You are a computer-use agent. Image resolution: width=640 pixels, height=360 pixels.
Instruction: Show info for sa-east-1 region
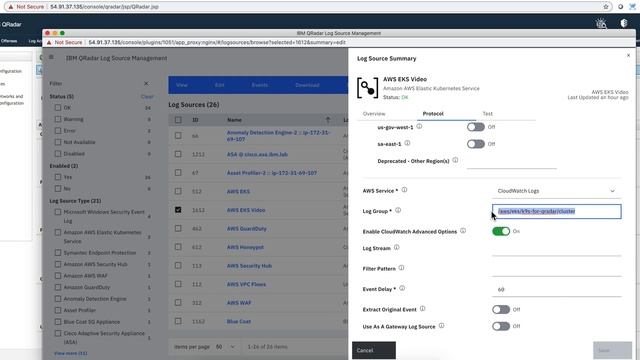[x=407, y=143]
